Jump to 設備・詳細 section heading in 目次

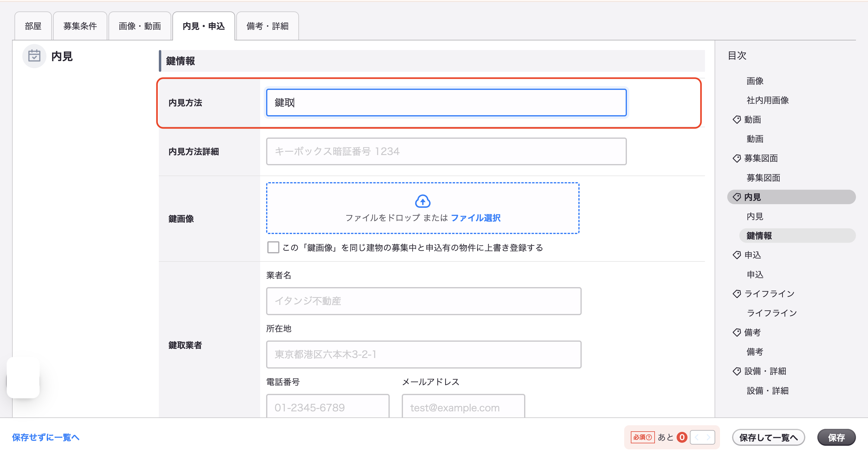[765, 371]
